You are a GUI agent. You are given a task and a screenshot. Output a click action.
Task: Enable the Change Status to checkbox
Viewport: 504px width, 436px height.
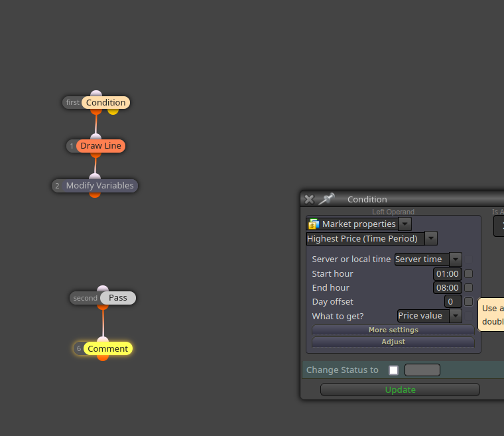[393, 370]
